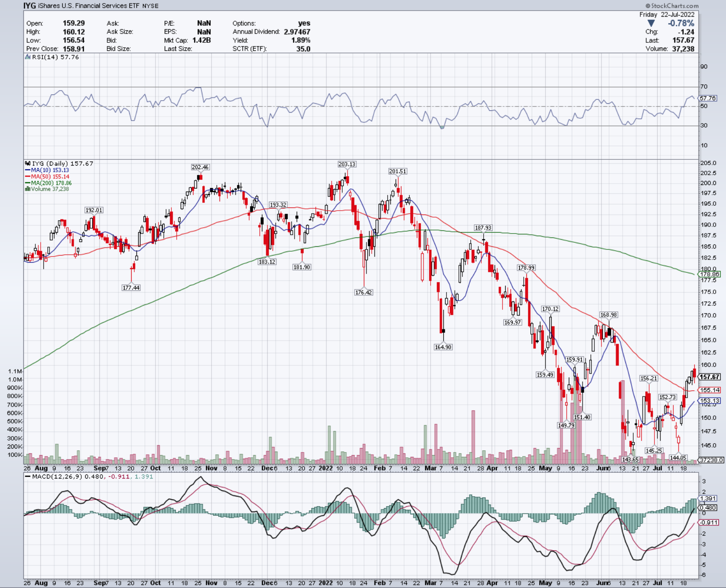Click the 164.90 low price label
The image size is (726, 588).
(443, 347)
